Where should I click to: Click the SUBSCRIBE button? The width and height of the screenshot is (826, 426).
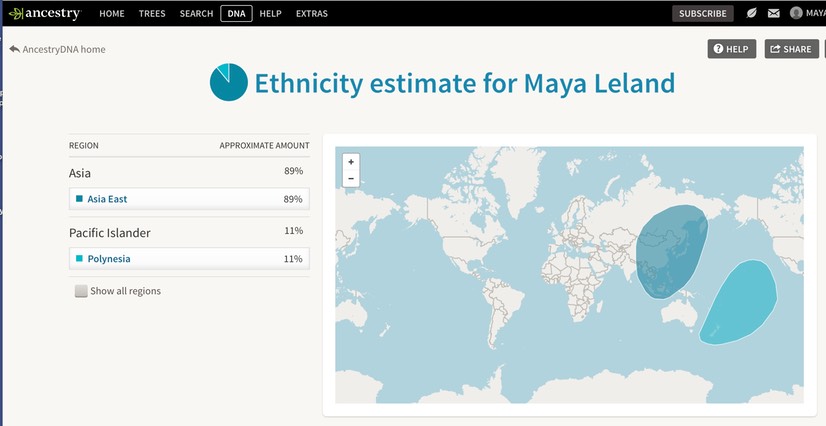coord(703,14)
